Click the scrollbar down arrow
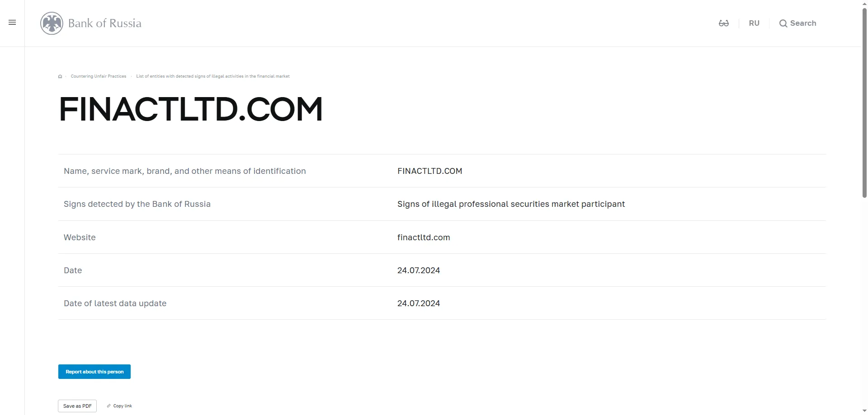Viewport: 868px width, 415px height. pyautogui.click(x=864, y=411)
